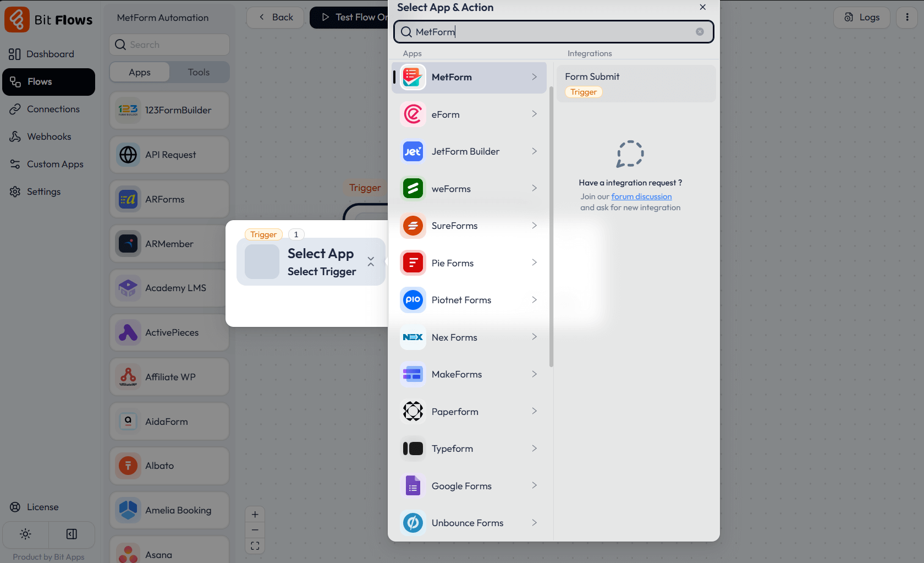Viewport: 924px width, 563px height.
Task: Click the Amelia Booking icon
Action: coord(128,510)
